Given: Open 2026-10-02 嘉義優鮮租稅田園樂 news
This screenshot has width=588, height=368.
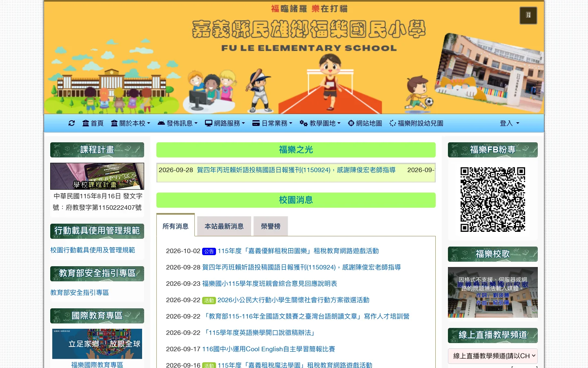Looking at the screenshot, I should [298, 251].
